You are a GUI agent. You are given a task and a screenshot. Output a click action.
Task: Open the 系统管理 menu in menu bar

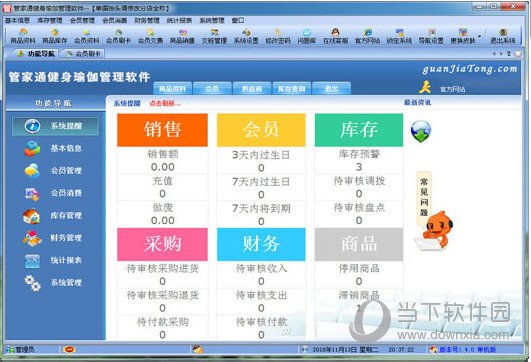[x=212, y=20]
